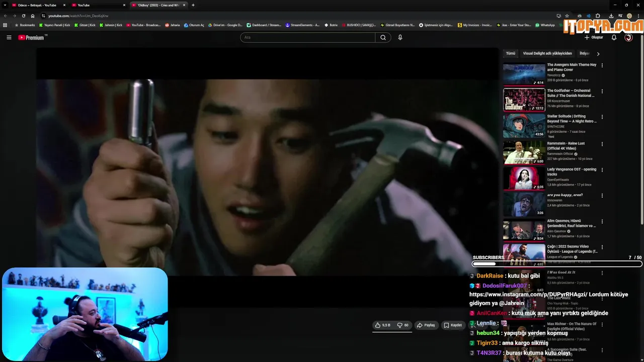
Task: Go back with browser back arrow
Action: click(x=6, y=16)
